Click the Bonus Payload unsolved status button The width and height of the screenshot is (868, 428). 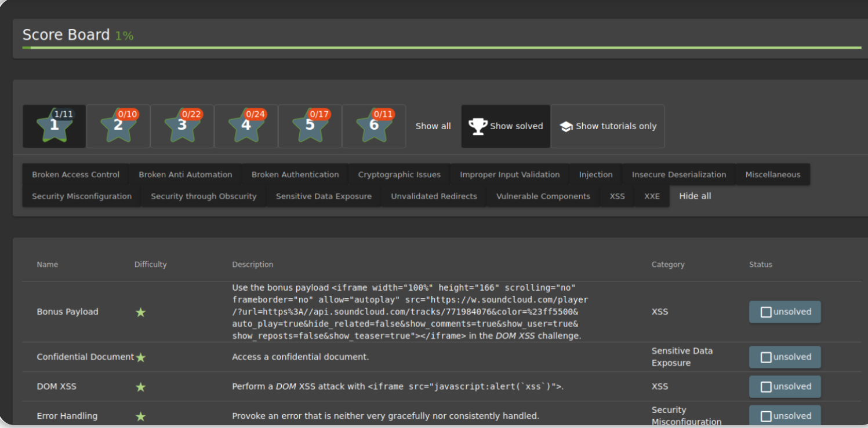pyautogui.click(x=785, y=312)
